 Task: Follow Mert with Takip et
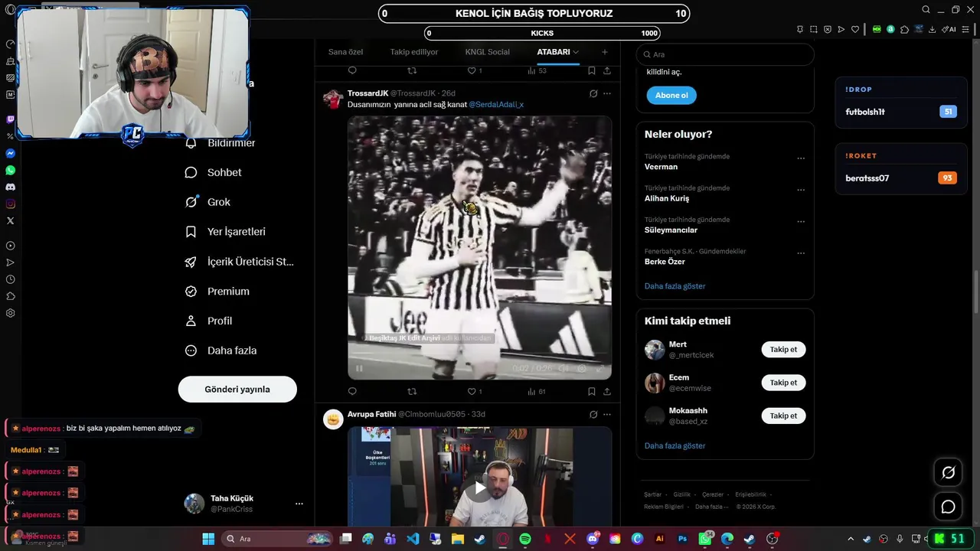click(783, 350)
